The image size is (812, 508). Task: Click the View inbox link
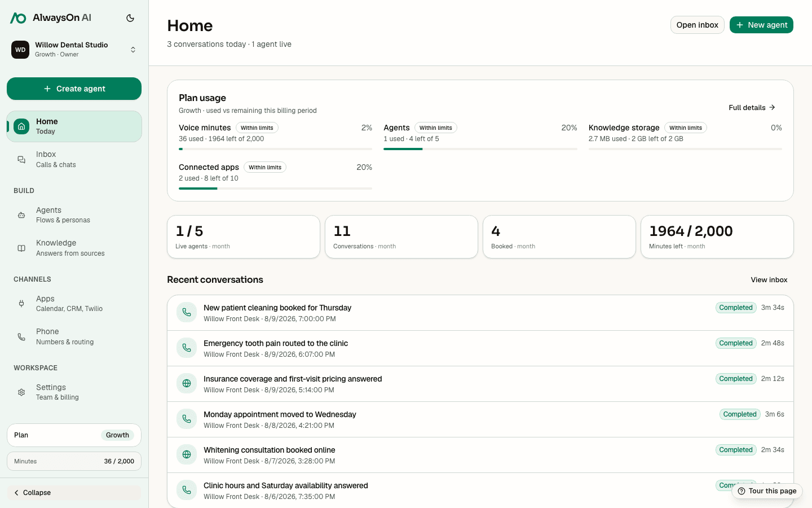pos(769,280)
